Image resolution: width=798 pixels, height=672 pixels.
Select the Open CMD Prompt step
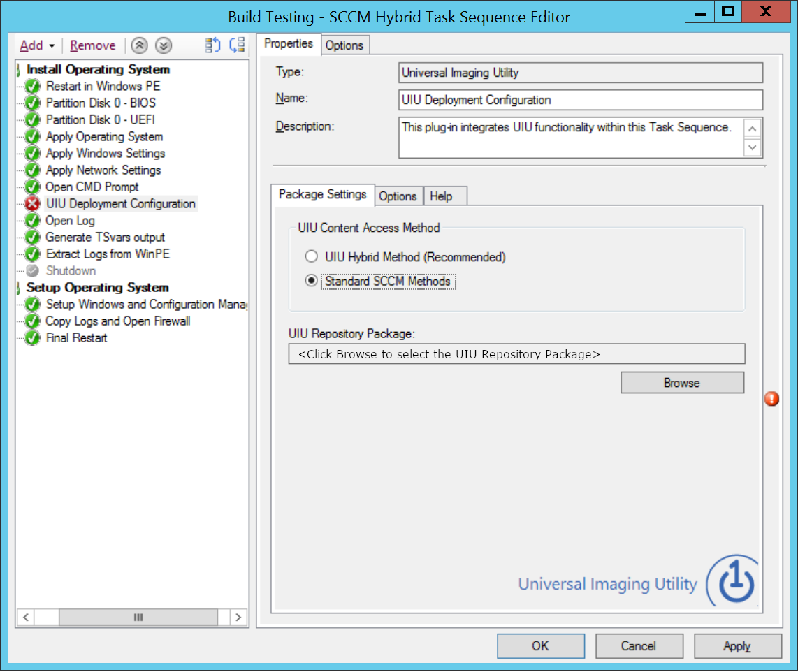[92, 187]
